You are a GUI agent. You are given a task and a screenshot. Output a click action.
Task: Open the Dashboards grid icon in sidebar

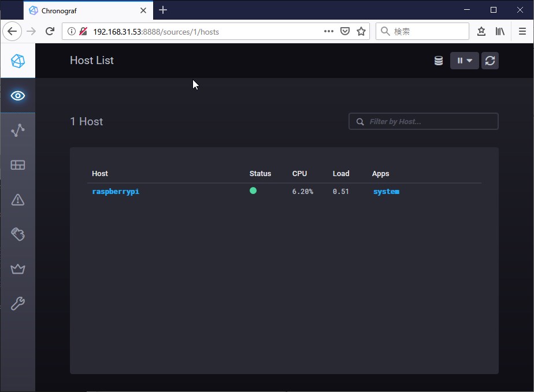pos(18,165)
